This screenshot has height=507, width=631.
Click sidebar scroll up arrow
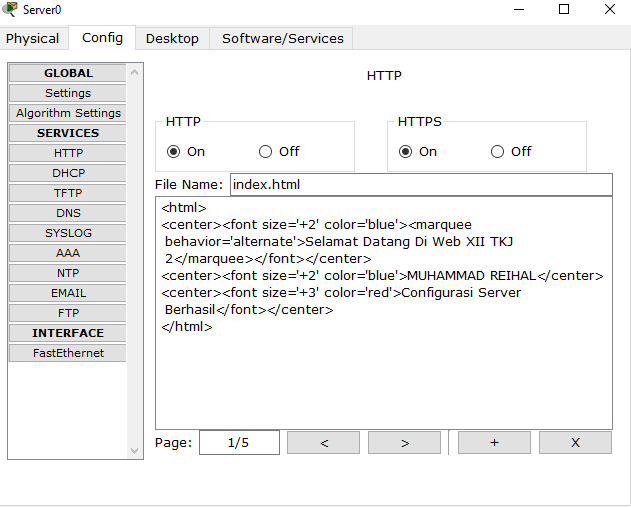coord(134,72)
